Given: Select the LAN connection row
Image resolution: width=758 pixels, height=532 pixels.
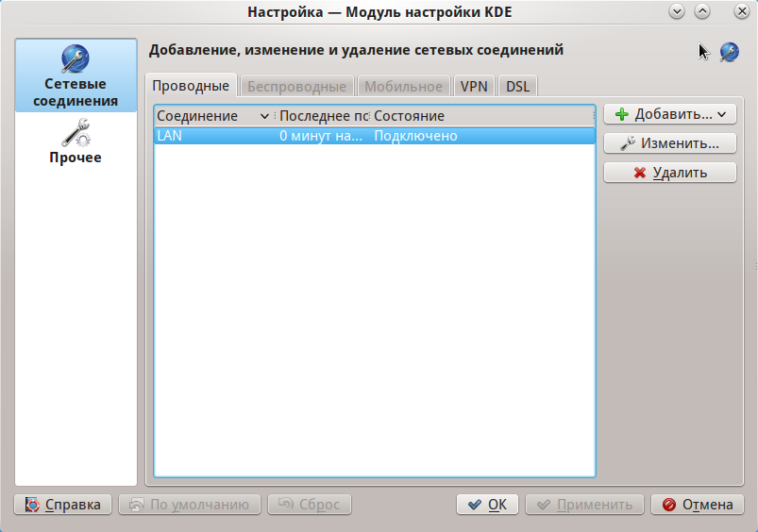Looking at the screenshot, I should coord(374,136).
